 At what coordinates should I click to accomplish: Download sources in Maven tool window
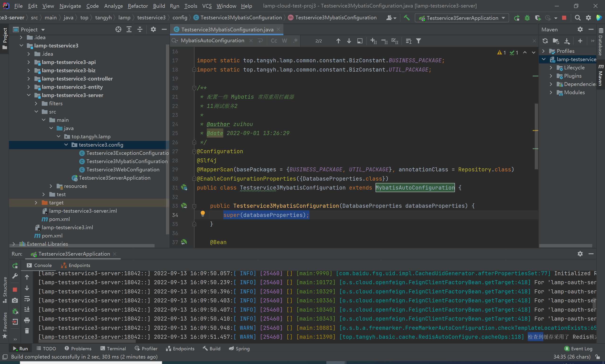pyautogui.click(x=567, y=41)
